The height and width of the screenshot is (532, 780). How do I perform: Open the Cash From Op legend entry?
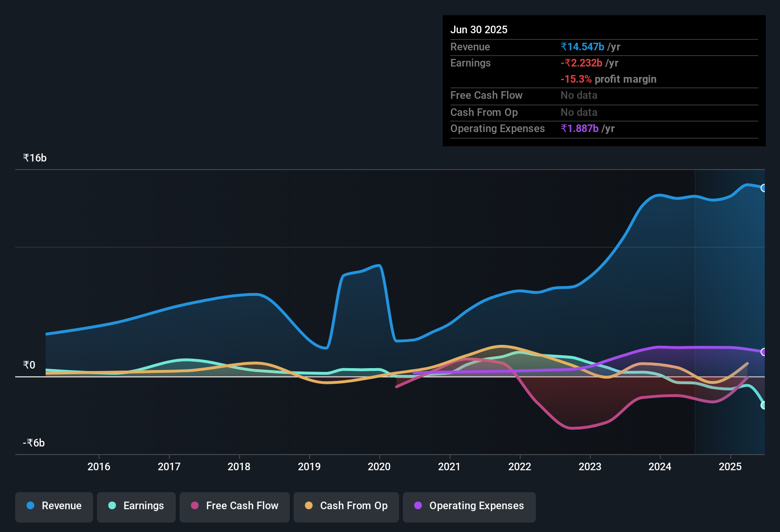click(346, 506)
